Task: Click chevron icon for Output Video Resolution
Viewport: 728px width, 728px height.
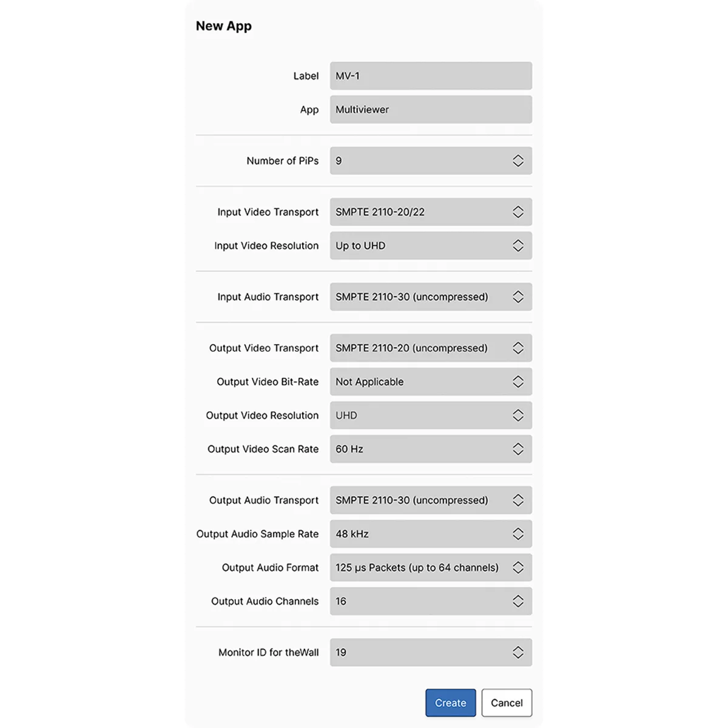Action: pyautogui.click(x=517, y=416)
